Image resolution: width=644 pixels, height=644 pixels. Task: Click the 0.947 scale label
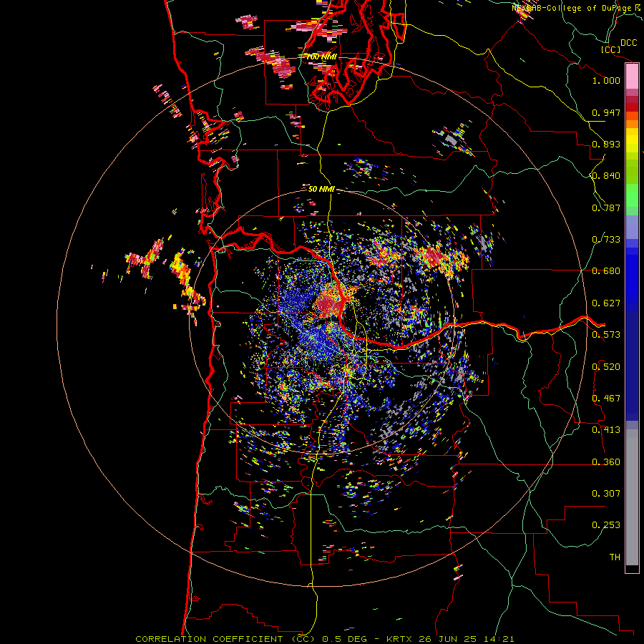pyautogui.click(x=606, y=112)
